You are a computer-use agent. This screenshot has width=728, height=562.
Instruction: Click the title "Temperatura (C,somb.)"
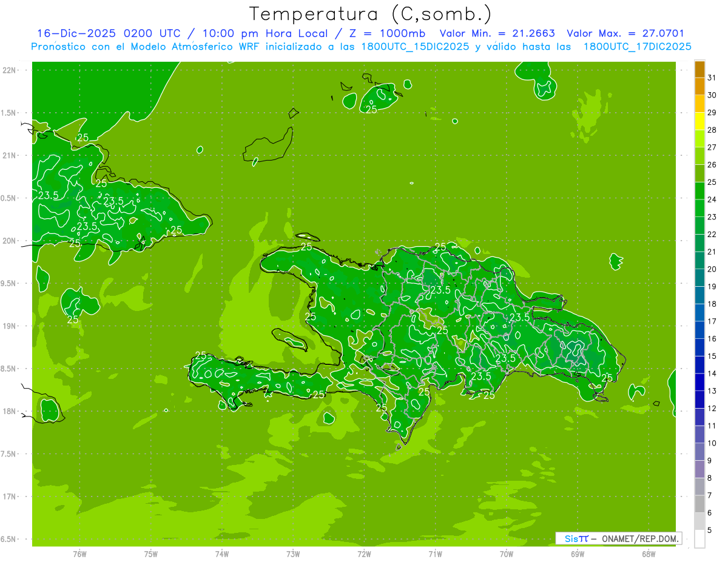pyautogui.click(x=371, y=14)
